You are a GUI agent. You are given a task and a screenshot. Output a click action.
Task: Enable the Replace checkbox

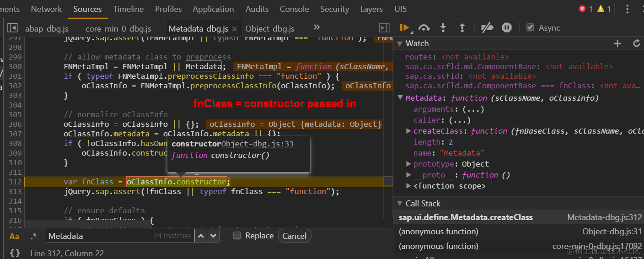tap(237, 236)
